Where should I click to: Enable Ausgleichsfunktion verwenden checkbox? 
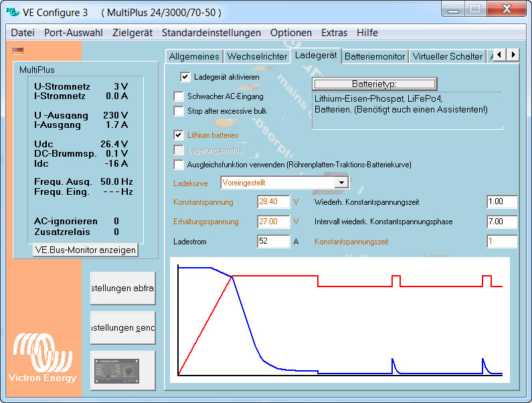point(179,164)
